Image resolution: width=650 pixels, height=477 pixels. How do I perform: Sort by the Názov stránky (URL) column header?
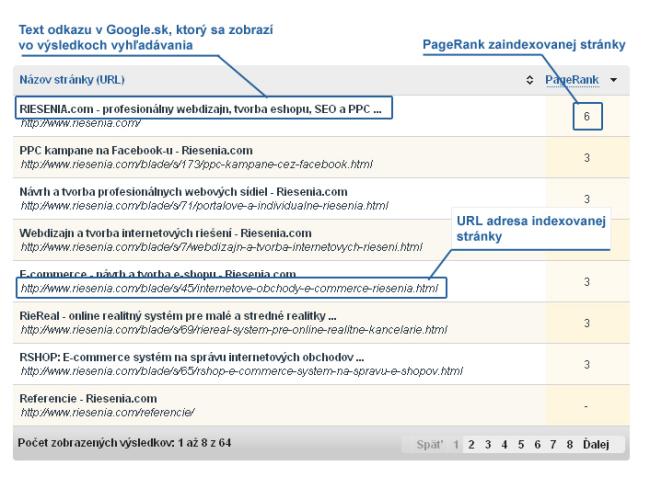(72, 80)
